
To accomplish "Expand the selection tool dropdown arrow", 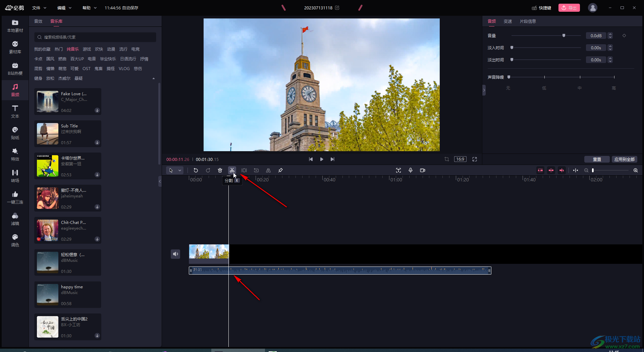I will 180,170.
